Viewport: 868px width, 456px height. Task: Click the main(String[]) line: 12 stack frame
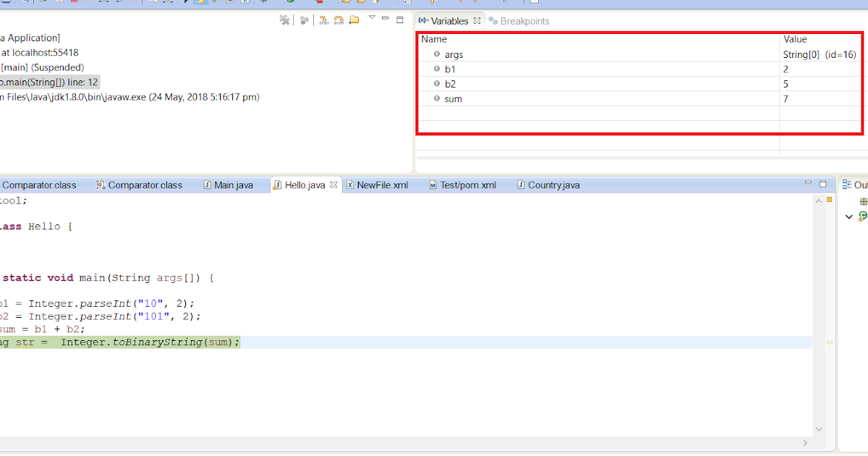[51, 82]
